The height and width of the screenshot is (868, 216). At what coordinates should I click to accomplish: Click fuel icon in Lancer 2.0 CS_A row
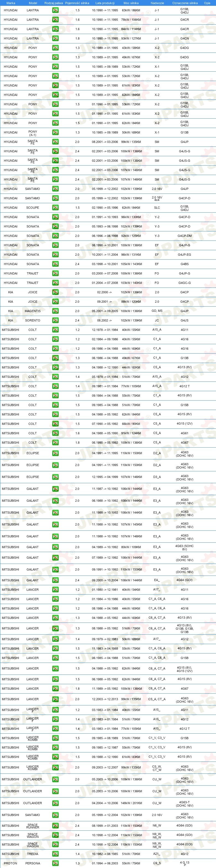coord(56,699)
